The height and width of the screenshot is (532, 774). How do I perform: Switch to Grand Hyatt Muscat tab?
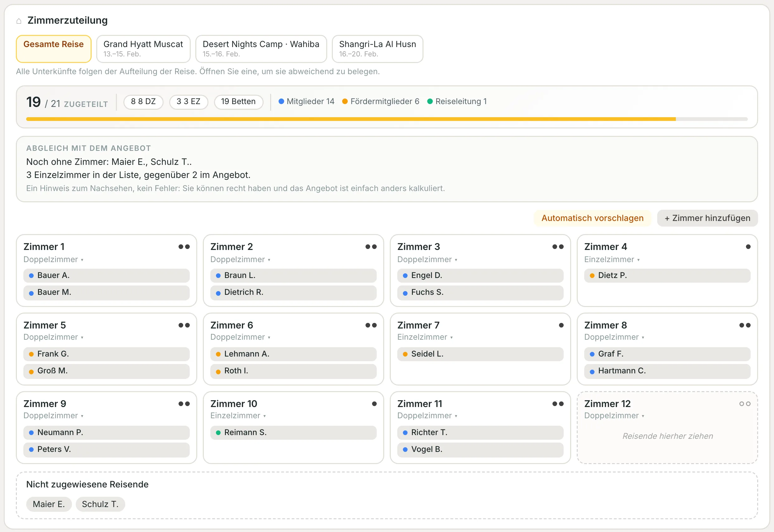pos(143,49)
